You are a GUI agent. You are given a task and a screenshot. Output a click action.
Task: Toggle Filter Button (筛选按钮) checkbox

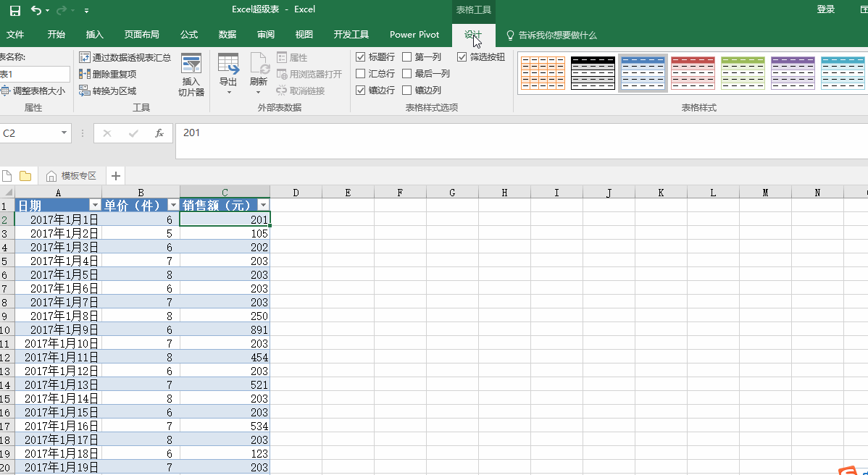462,57
